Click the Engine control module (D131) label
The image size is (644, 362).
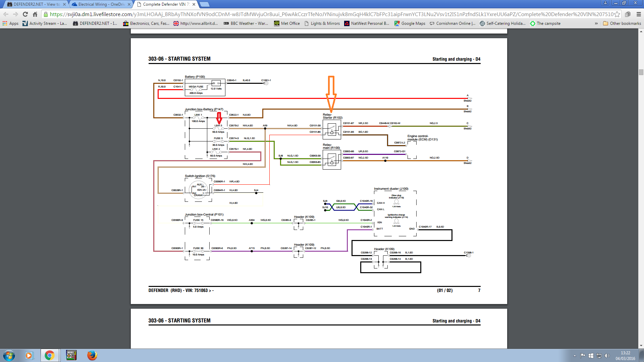click(x=422, y=138)
